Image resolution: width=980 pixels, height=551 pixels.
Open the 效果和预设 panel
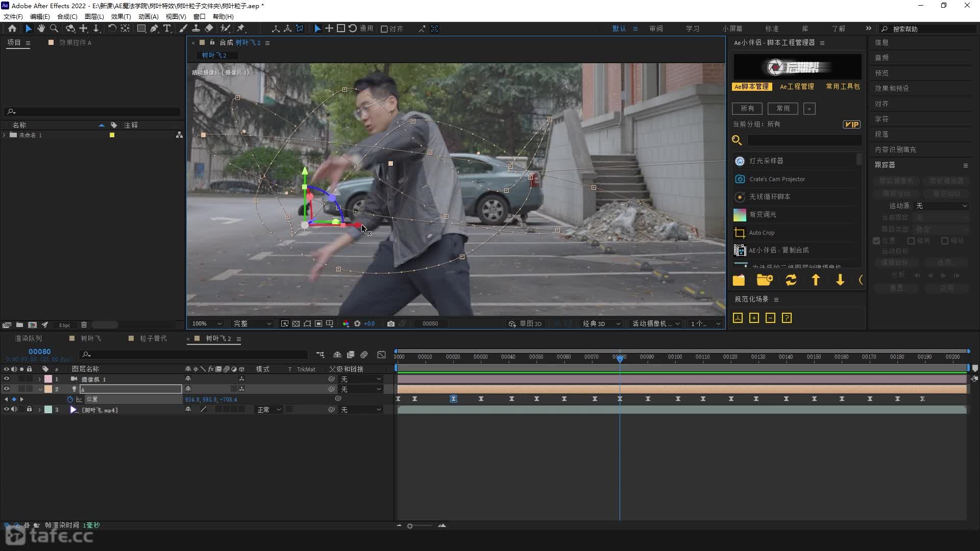892,88
